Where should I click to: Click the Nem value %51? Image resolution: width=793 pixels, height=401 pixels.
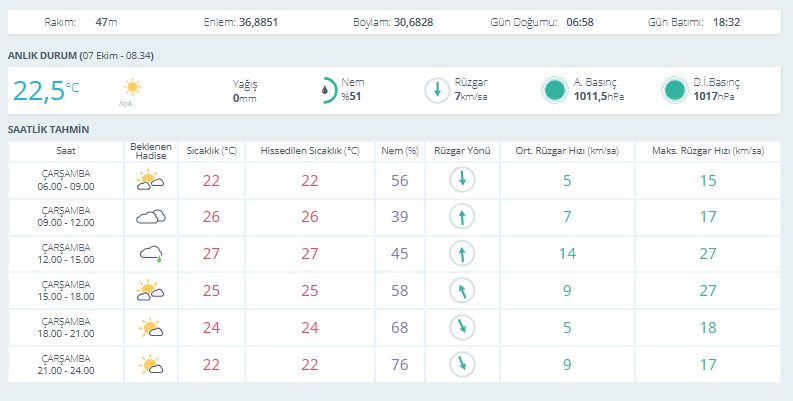click(351, 96)
